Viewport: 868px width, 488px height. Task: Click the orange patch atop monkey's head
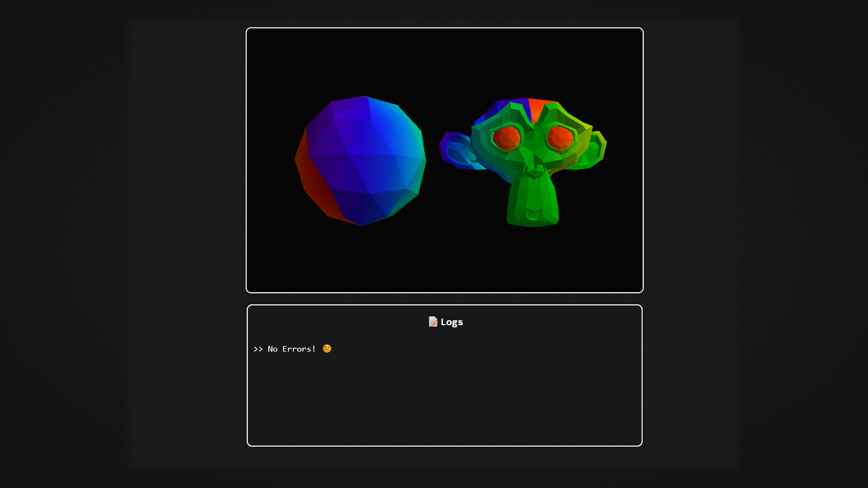[x=537, y=107]
